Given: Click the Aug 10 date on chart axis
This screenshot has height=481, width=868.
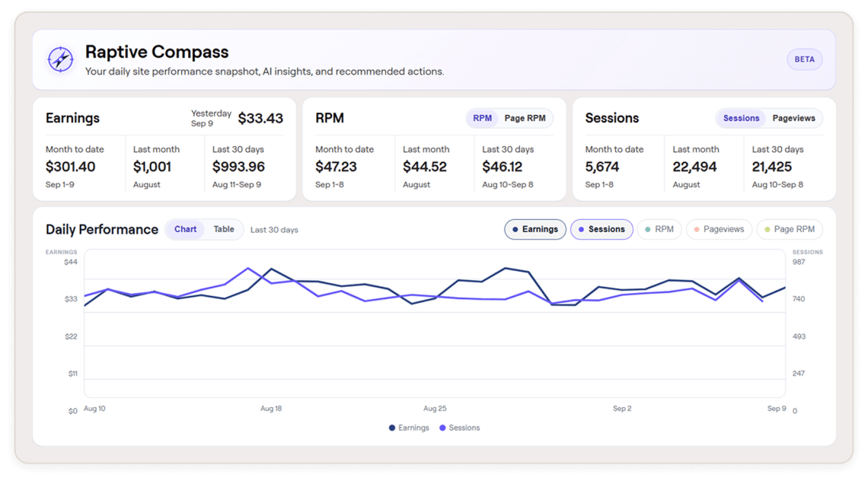Looking at the screenshot, I should [94, 409].
